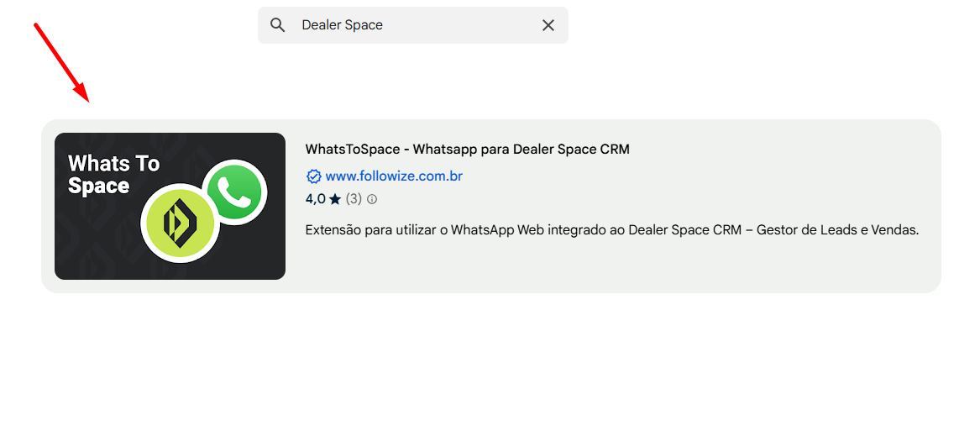Click the verified publisher badge icon

[313, 176]
